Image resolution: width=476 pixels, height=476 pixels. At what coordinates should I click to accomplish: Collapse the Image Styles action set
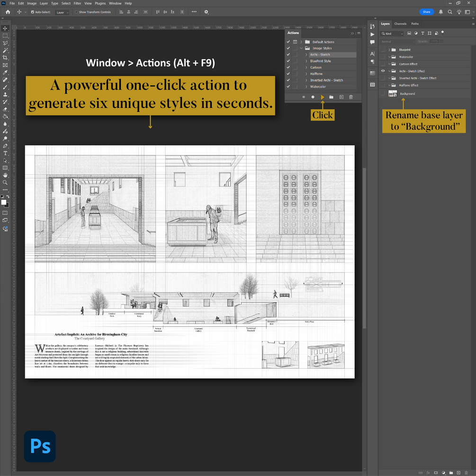(301, 48)
